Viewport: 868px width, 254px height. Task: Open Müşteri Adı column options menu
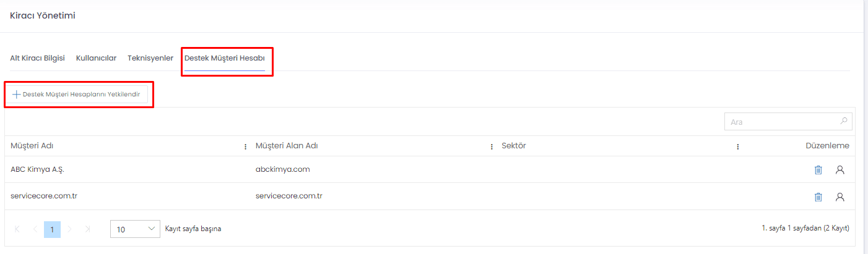246,146
